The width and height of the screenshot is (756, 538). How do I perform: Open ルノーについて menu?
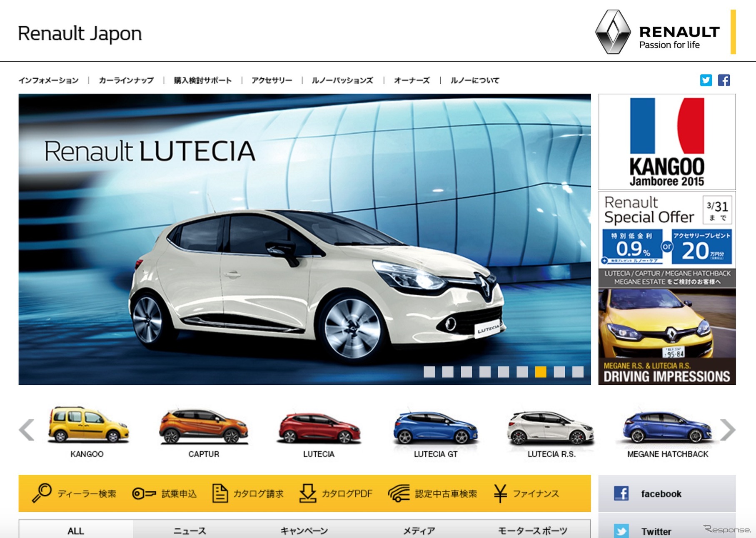[x=475, y=80]
